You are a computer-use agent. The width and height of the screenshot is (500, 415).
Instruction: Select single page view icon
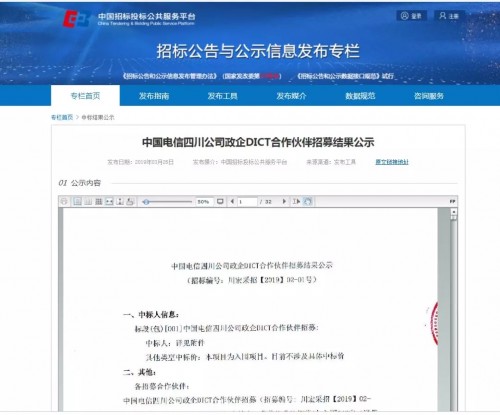tap(77, 201)
